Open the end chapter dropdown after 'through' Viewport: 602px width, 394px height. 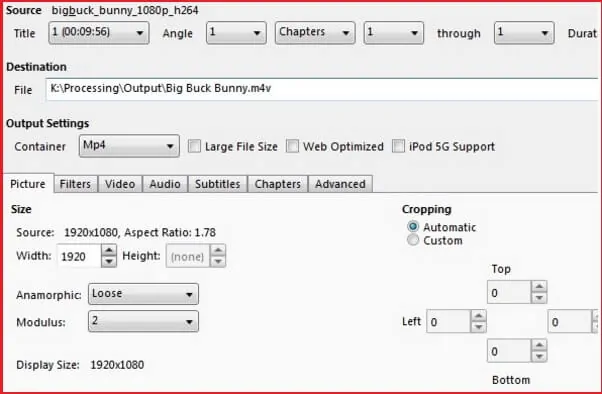point(524,33)
